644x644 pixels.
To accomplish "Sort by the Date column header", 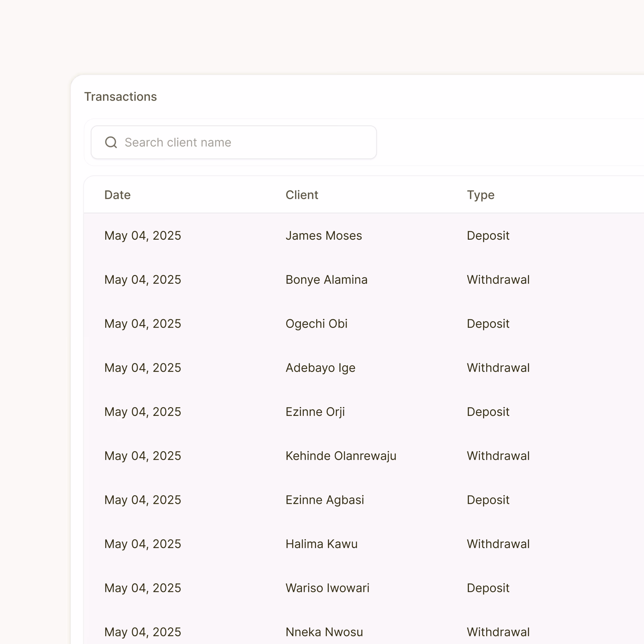I will coord(117,195).
